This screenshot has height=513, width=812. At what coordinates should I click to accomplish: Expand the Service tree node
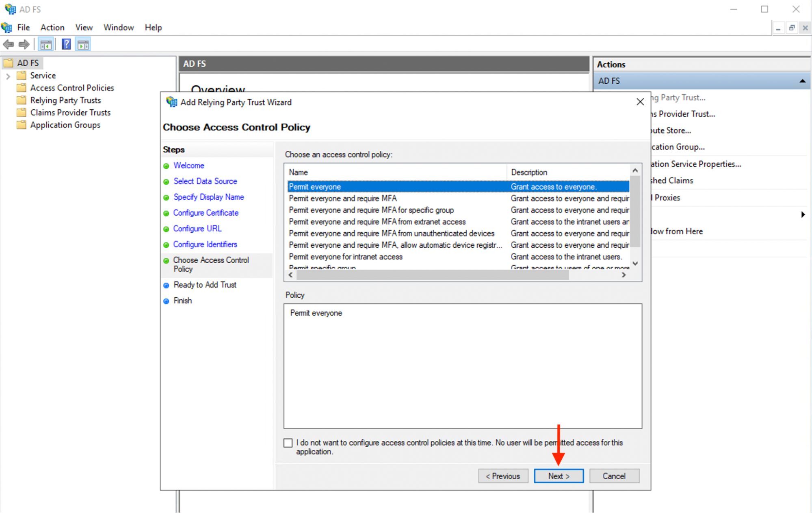click(8, 76)
